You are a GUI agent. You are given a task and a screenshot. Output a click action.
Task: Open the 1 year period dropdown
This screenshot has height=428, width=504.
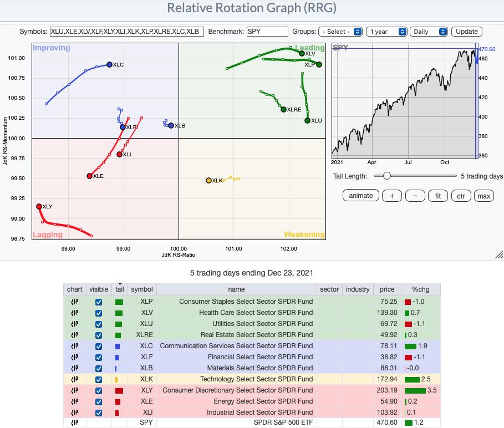pyautogui.click(x=386, y=32)
